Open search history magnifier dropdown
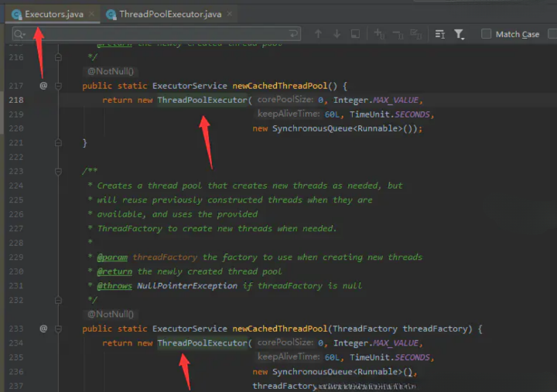This screenshot has height=392, width=557. [x=19, y=34]
